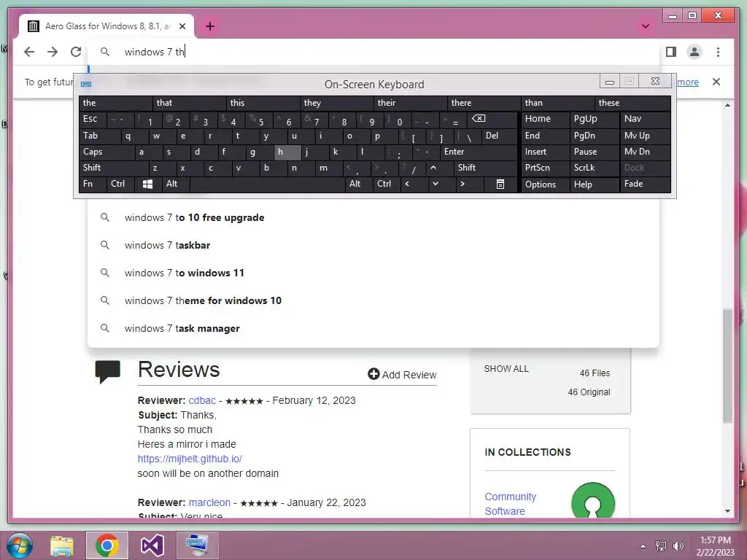Choose suggestion 'windows 7 to 10 free upgrade'

(x=373, y=217)
